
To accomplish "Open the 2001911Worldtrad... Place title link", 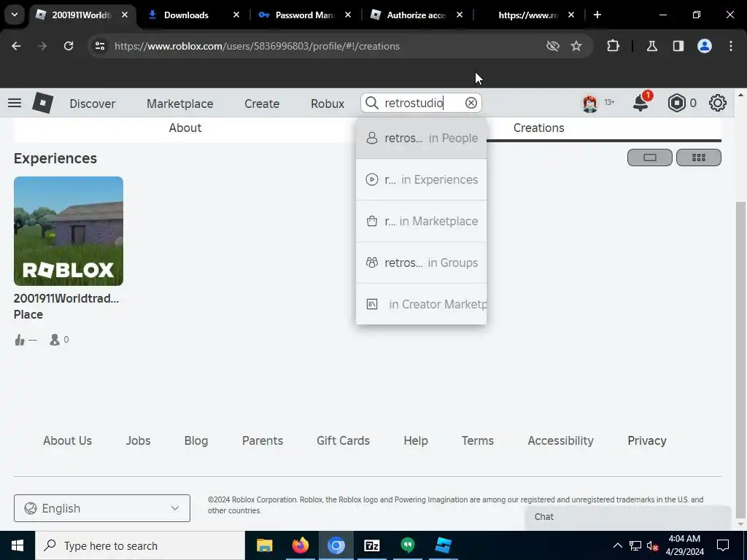I will pyautogui.click(x=66, y=306).
